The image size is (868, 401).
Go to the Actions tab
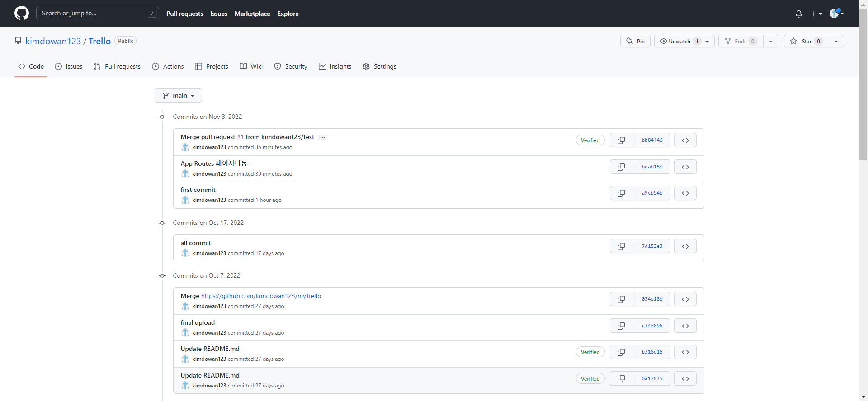[x=168, y=66]
